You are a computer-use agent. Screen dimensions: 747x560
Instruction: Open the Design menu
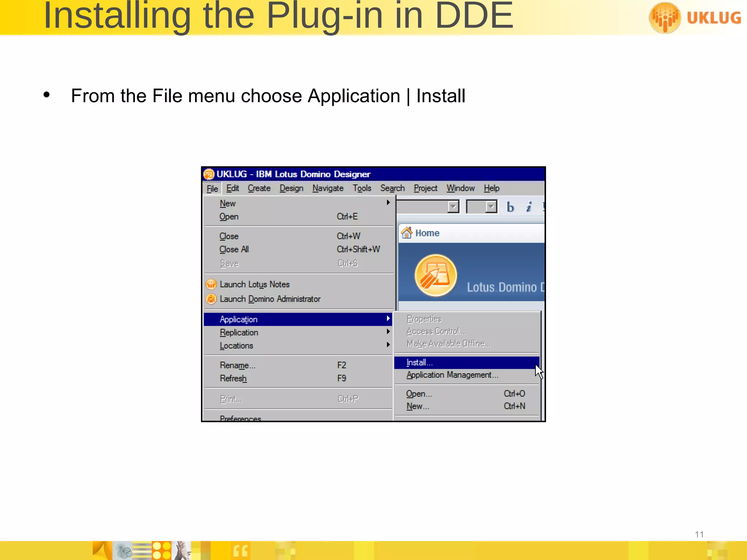click(291, 188)
